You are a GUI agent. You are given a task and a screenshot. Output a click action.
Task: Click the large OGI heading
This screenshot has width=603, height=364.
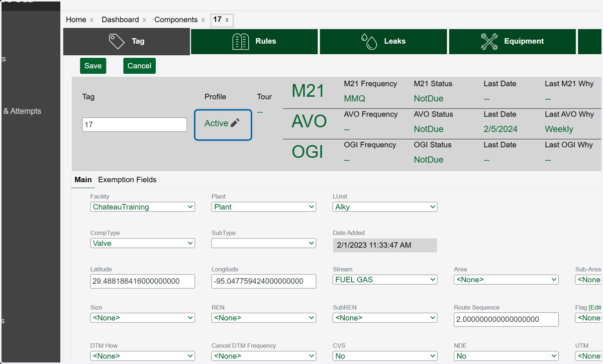[x=308, y=152]
